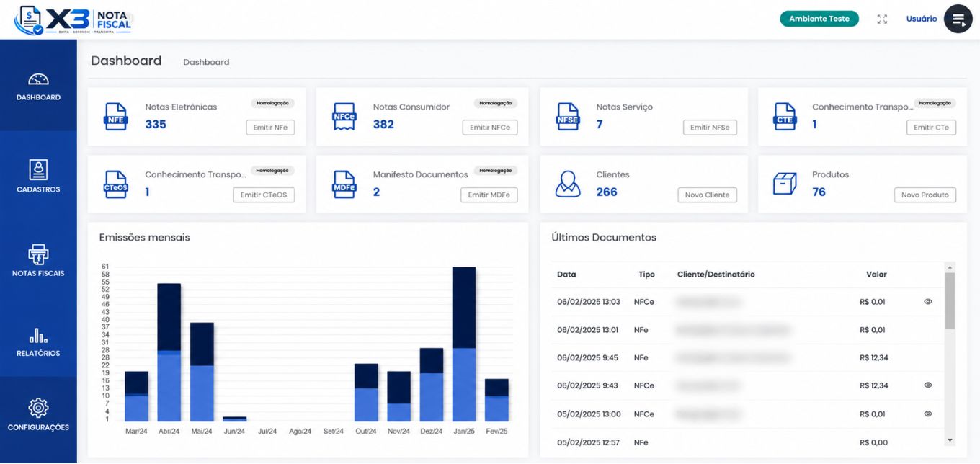Click the Data column header
The width and height of the screenshot is (980, 464).
pyautogui.click(x=566, y=275)
